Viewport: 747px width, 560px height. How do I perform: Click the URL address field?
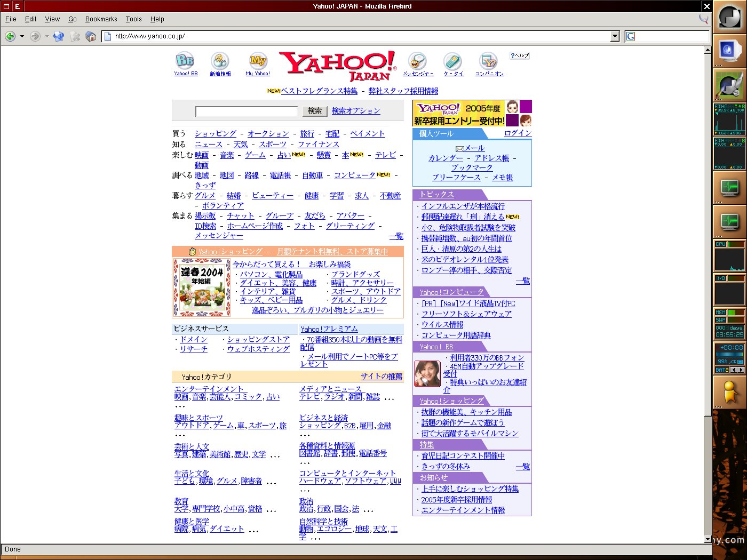click(x=361, y=36)
